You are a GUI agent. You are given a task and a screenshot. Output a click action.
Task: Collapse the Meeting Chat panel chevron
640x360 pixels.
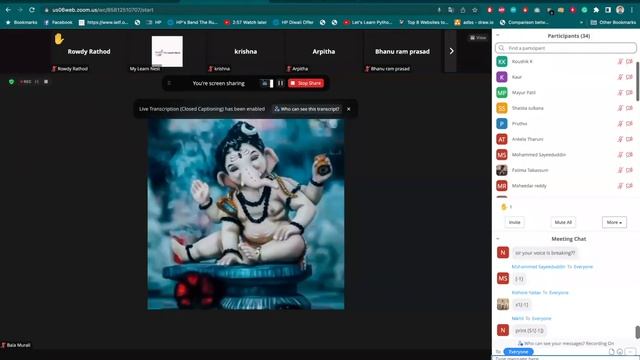tap(498, 239)
